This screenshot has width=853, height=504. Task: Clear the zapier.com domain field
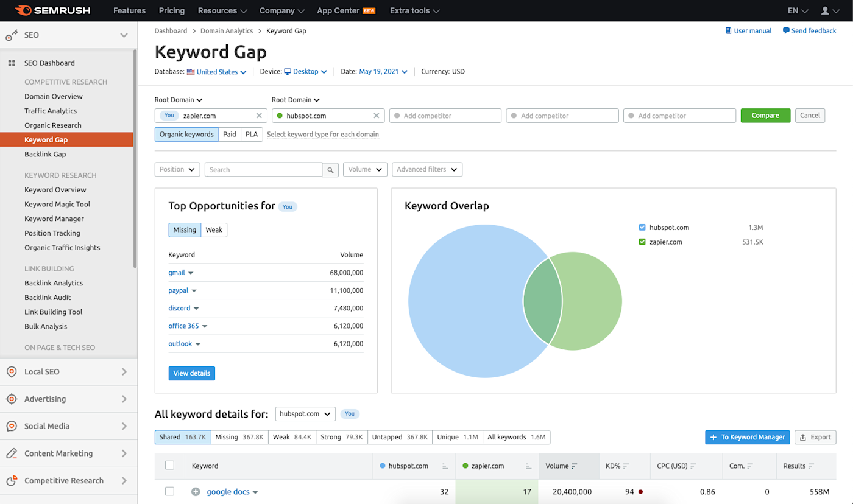[x=259, y=116]
